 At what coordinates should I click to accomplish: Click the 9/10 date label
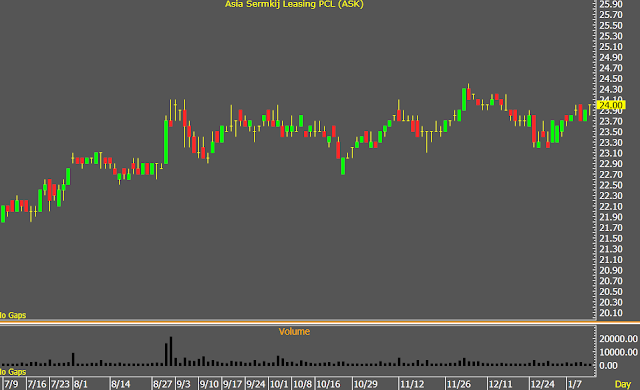click(x=209, y=384)
